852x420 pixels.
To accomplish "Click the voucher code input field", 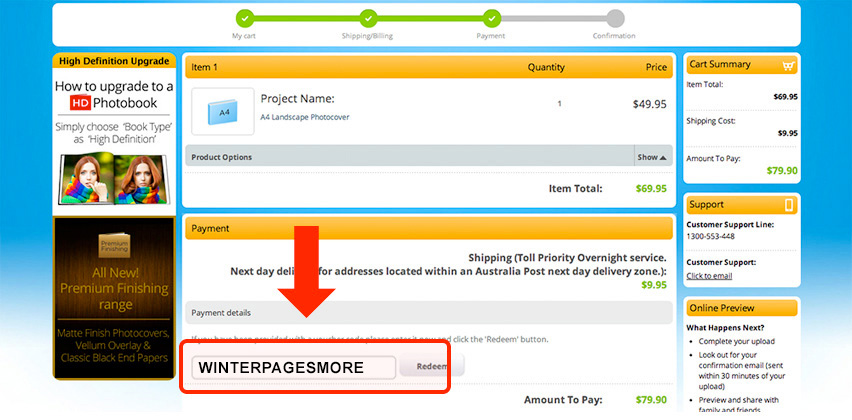I will tap(294, 367).
